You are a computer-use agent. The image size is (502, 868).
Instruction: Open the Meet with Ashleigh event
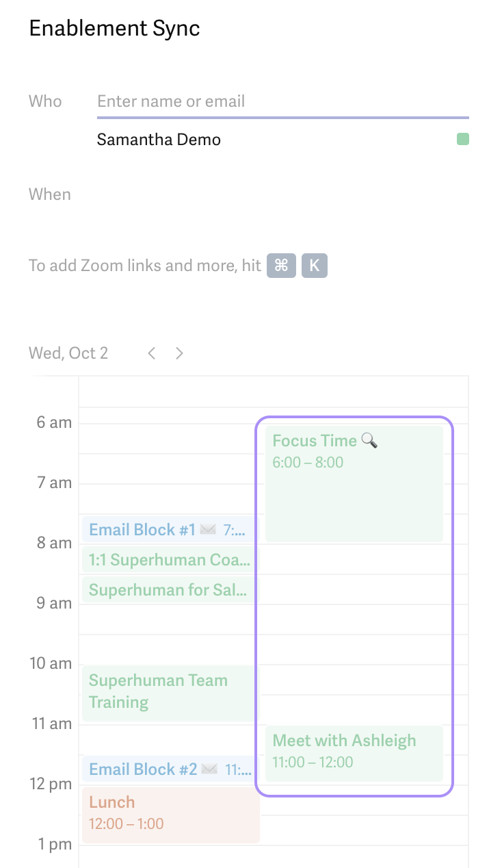354,754
